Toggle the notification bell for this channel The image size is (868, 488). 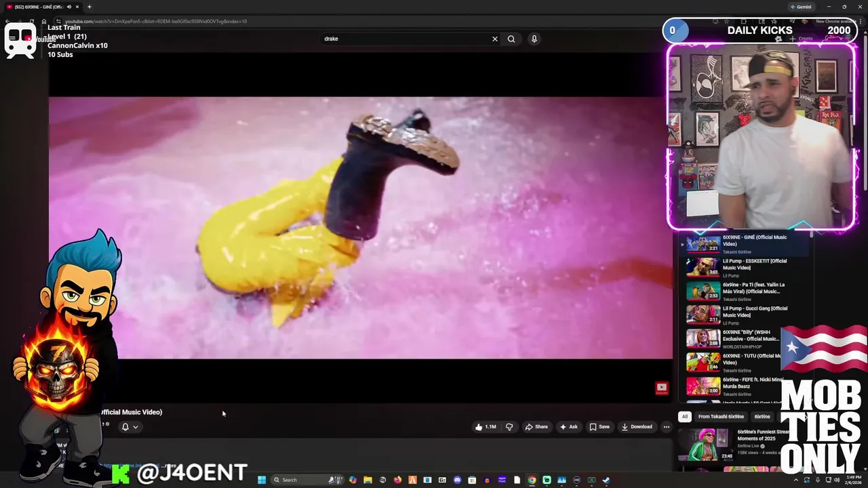pos(125,427)
